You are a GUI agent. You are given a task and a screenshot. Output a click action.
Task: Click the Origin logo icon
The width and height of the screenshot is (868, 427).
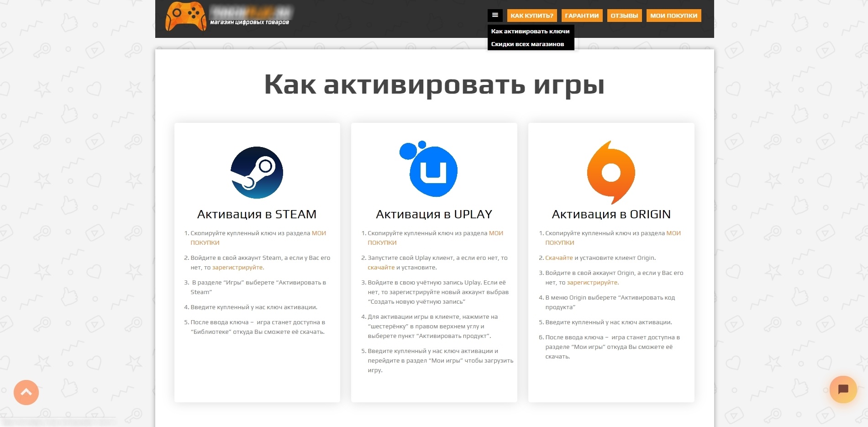pyautogui.click(x=611, y=172)
